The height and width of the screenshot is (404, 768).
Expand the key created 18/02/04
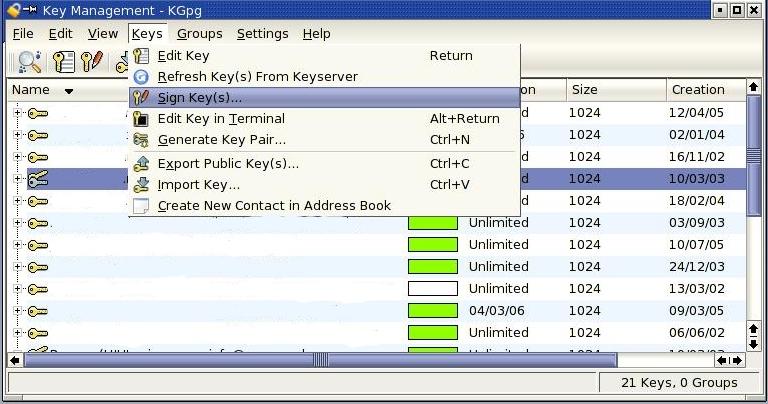click(17, 201)
